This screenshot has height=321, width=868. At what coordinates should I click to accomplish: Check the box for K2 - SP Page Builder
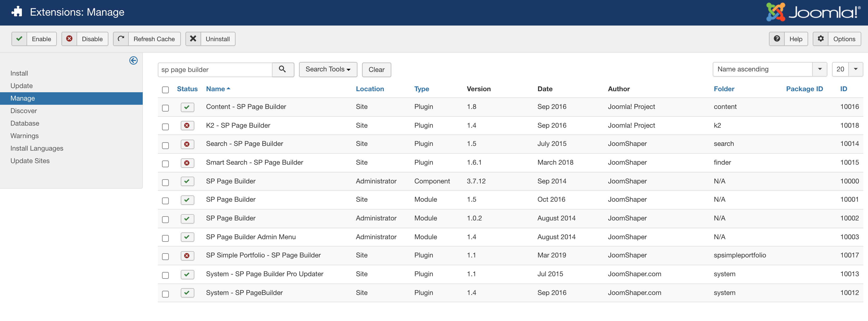click(165, 127)
